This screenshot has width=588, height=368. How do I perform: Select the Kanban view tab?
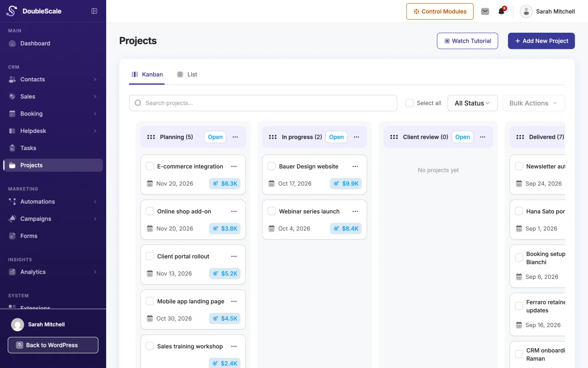click(x=147, y=74)
